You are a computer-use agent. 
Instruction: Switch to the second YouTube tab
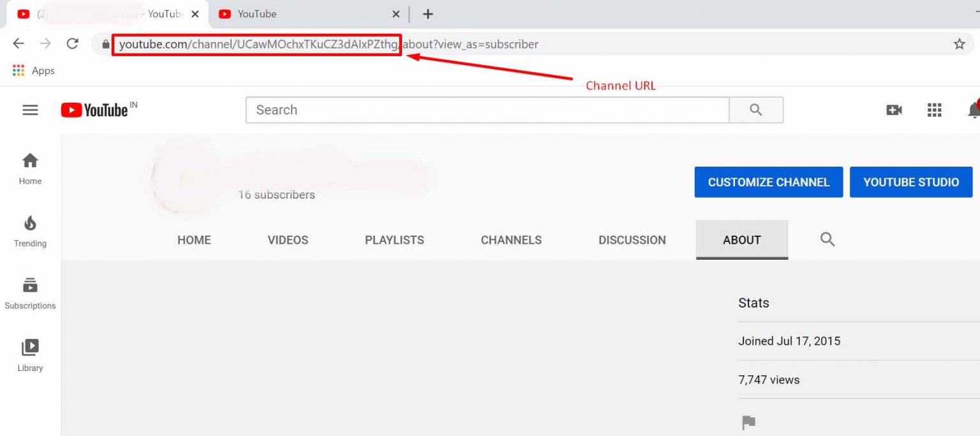coord(308,14)
